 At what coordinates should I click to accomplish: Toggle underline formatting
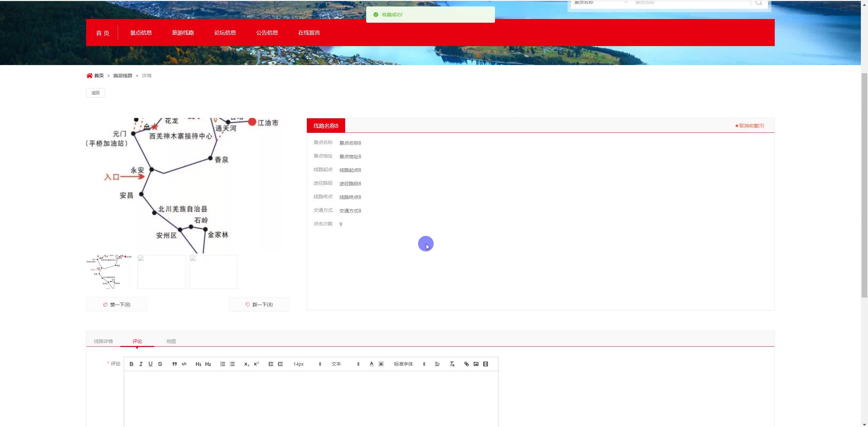(150, 364)
